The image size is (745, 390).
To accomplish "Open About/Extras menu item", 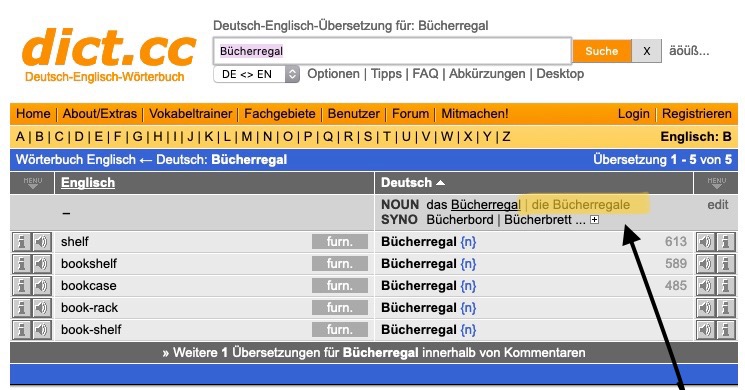I will 100,114.
